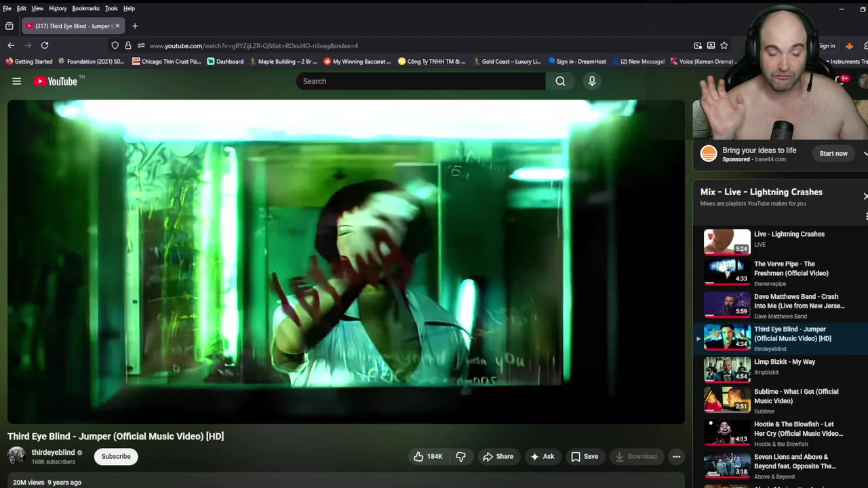
Task: Open Voice (Korean Drama) bookmark
Action: [x=703, y=62]
